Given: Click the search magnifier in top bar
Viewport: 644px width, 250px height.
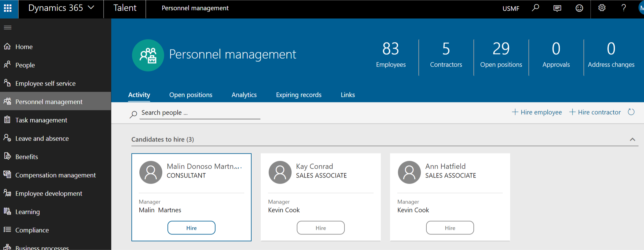Looking at the screenshot, I should tap(535, 8).
